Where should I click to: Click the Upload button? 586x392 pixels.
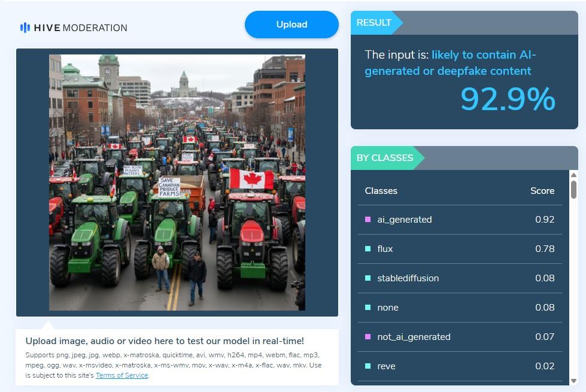tap(292, 25)
